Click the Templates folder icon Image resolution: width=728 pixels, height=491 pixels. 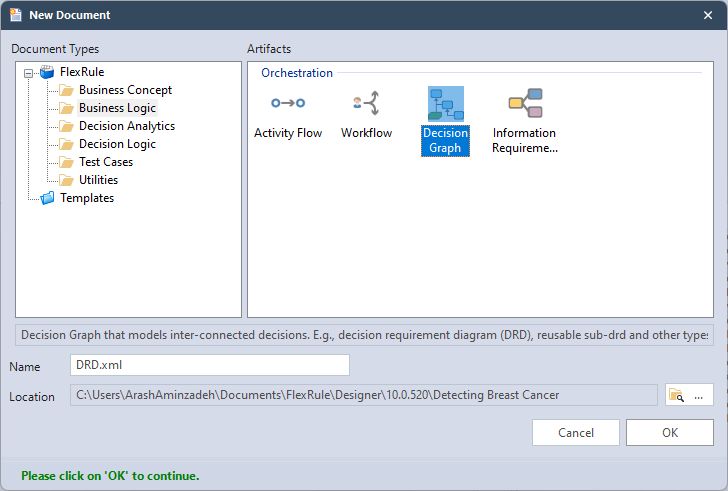click(x=47, y=198)
